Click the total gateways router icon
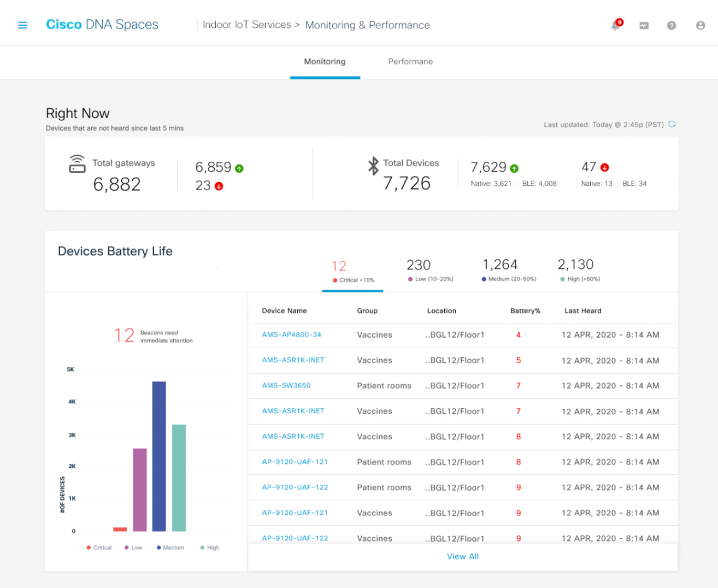The height and width of the screenshot is (588, 718). (x=77, y=164)
